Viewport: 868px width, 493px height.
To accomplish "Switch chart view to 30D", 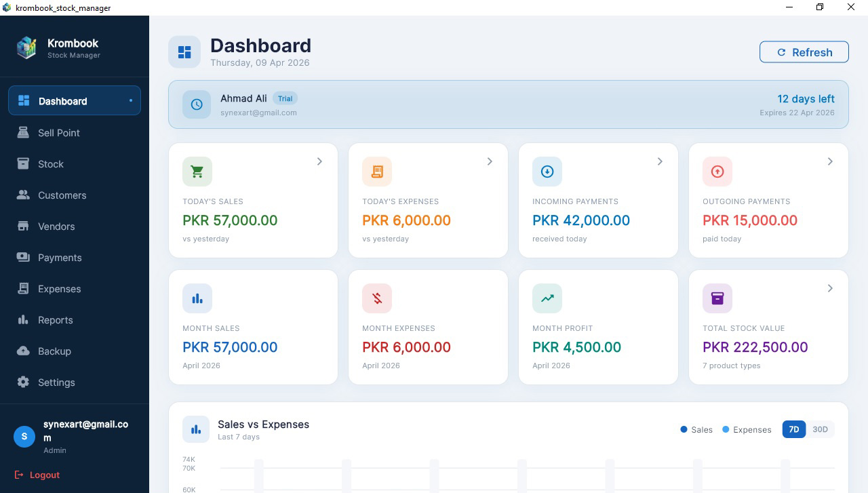I will (820, 429).
